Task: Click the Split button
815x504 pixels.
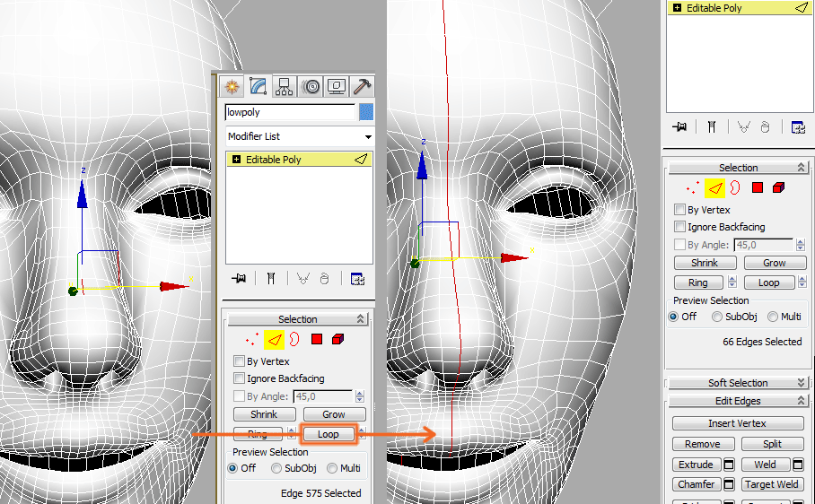Action: 773,444
